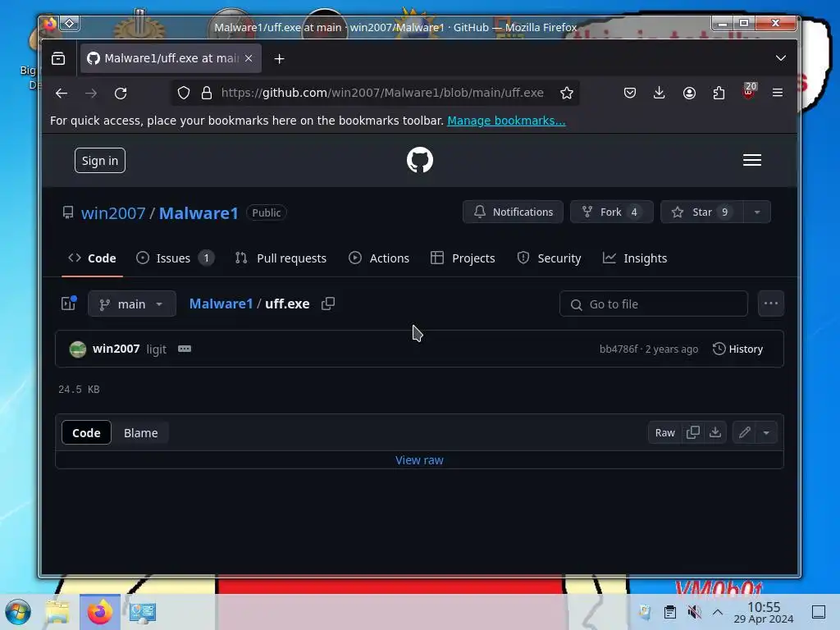The height and width of the screenshot is (630, 840).
Task: Expand more edit options dropdown arrow
Action: [767, 432]
